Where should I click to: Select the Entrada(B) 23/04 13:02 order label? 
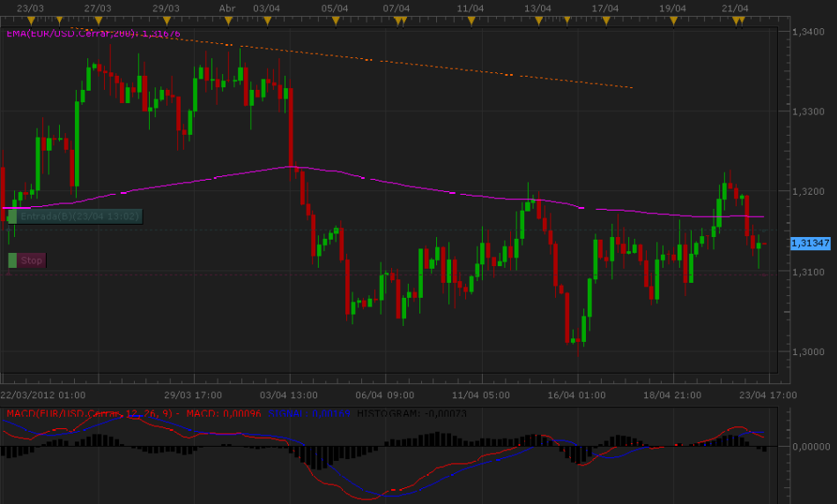pyautogui.click(x=79, y=216)
